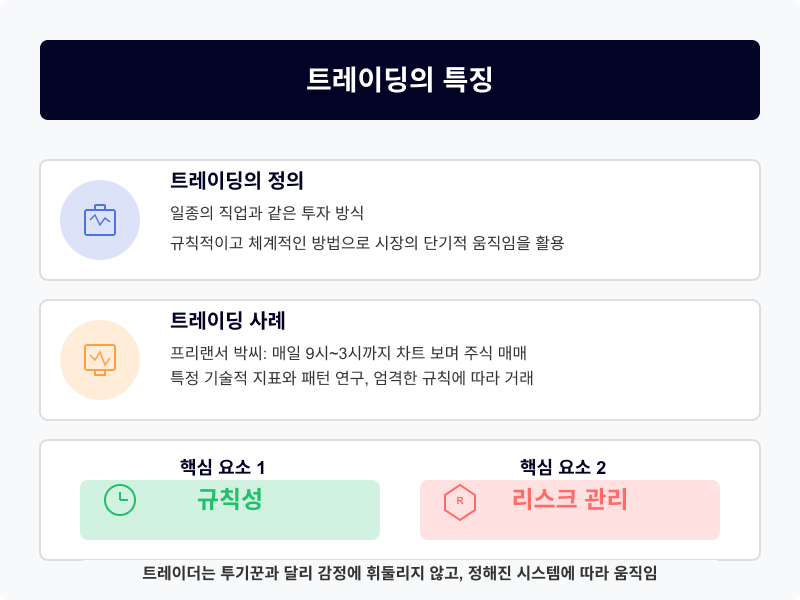Select the red 리스크 관리 box

coord(570,510)
